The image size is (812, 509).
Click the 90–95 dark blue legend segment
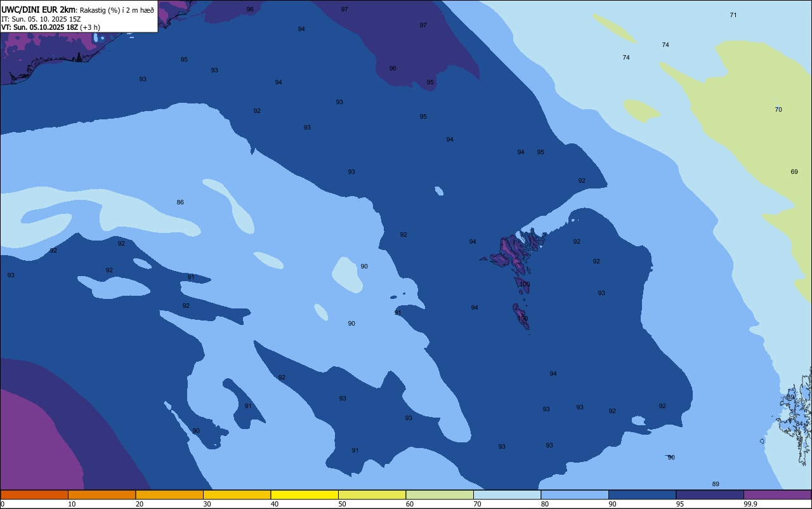tap(642, 494)
